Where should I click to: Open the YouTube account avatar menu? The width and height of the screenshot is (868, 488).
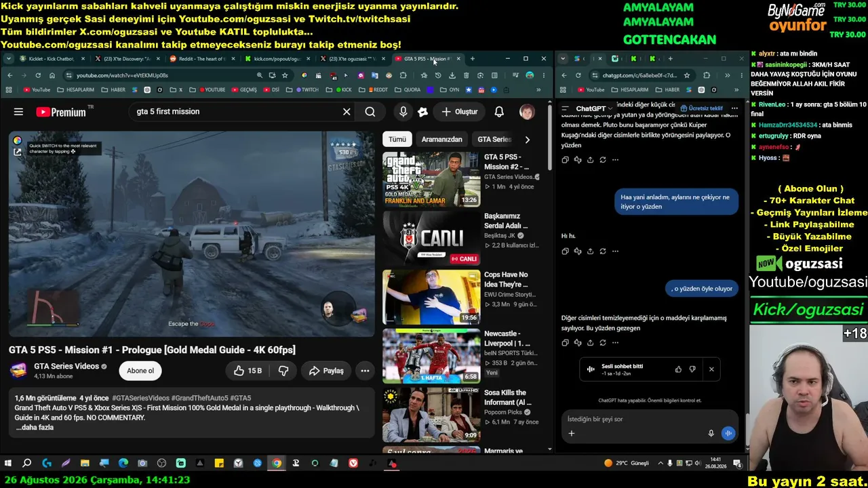click(527, 112)
